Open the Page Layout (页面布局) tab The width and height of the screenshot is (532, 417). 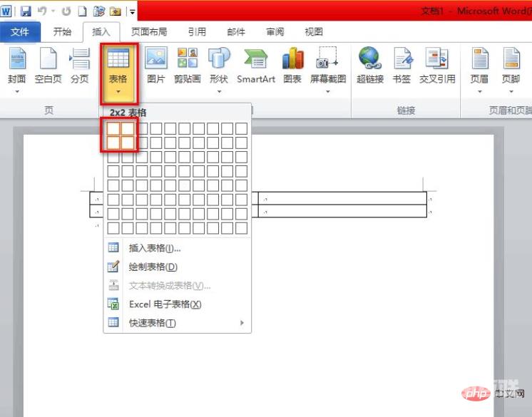tap(148, 32)
